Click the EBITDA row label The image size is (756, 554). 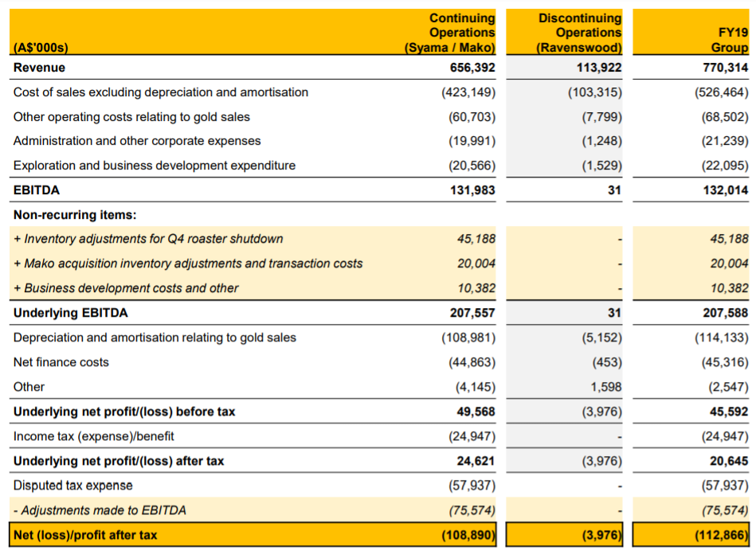pyautogui.click(x=37, y=190)
